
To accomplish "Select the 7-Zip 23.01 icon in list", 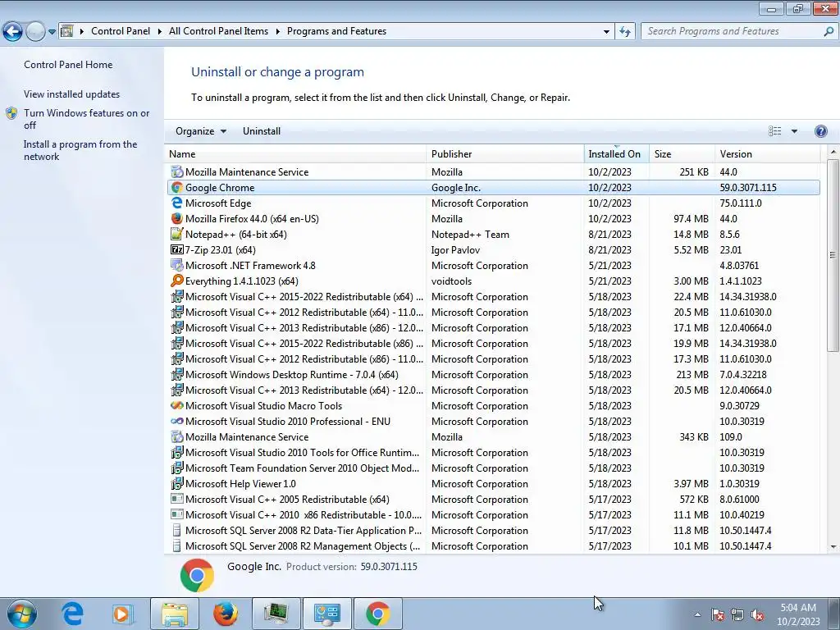I will pyautogui.click(x=177, y=249).
